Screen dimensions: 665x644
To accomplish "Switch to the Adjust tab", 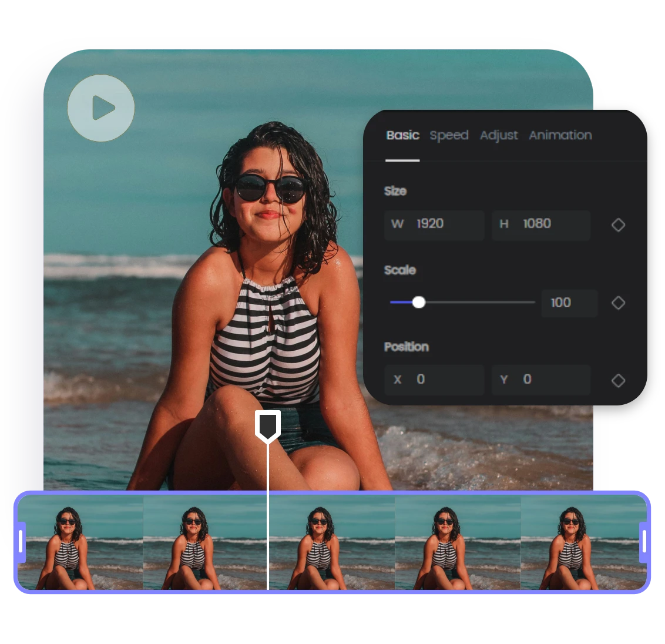I will tap(499, 135).
